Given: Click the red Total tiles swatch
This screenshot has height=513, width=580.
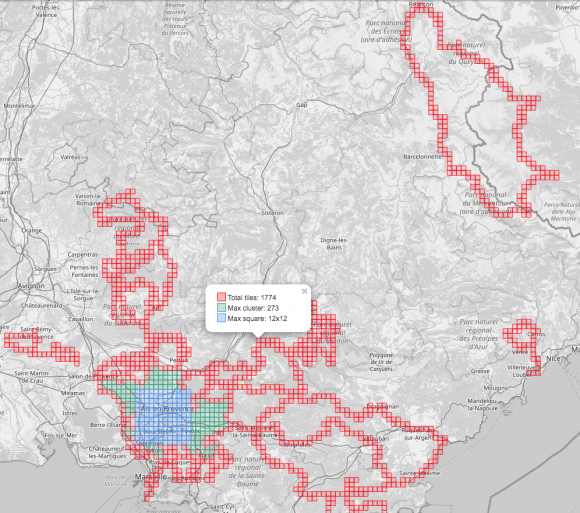Looking at the screenshot, I should (x=221, y=297).
